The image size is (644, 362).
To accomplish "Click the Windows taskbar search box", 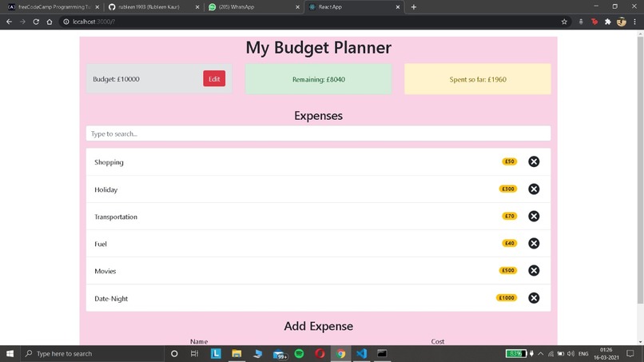I will [x=92, y=353].
